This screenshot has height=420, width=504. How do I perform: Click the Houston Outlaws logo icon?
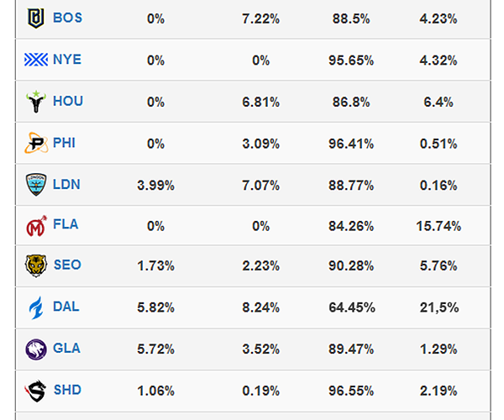(x=37, y=102)
